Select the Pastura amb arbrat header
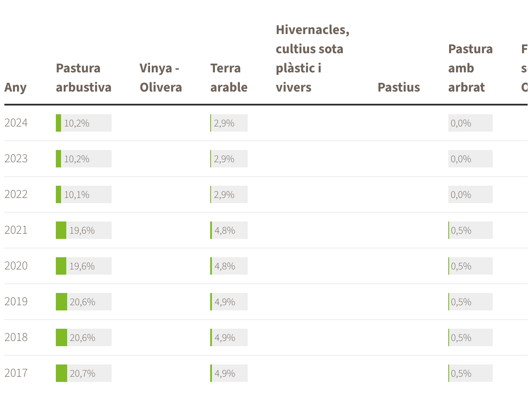The image size is (532, 395). [x=470, y=68]
